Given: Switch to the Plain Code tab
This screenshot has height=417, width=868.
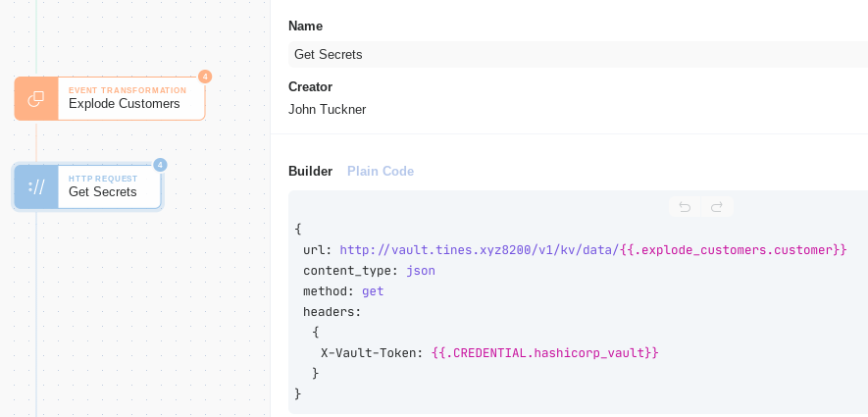Looking at the screenshot, I should coord(381,171).
